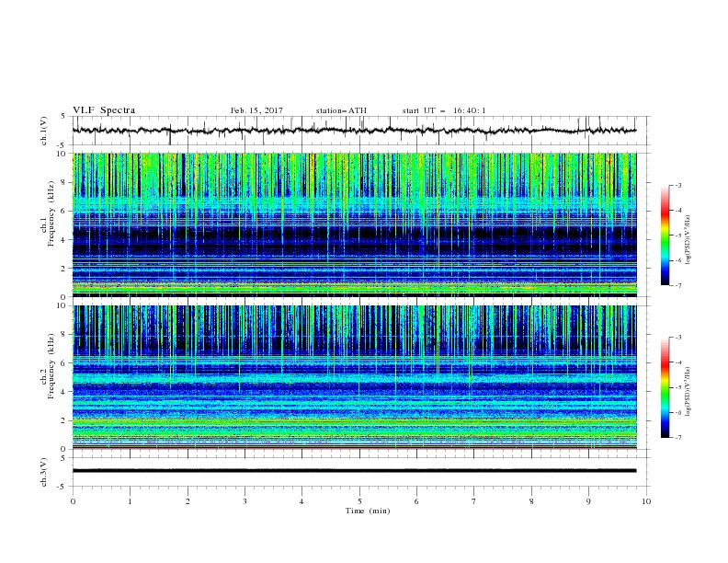Click the ch.2 color scale bar
This screenshot has width=728, height=563.
665,387
